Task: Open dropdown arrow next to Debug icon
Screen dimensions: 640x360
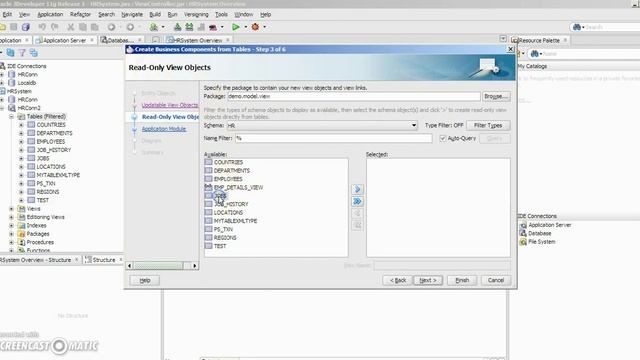Action: tap(264, 27)
